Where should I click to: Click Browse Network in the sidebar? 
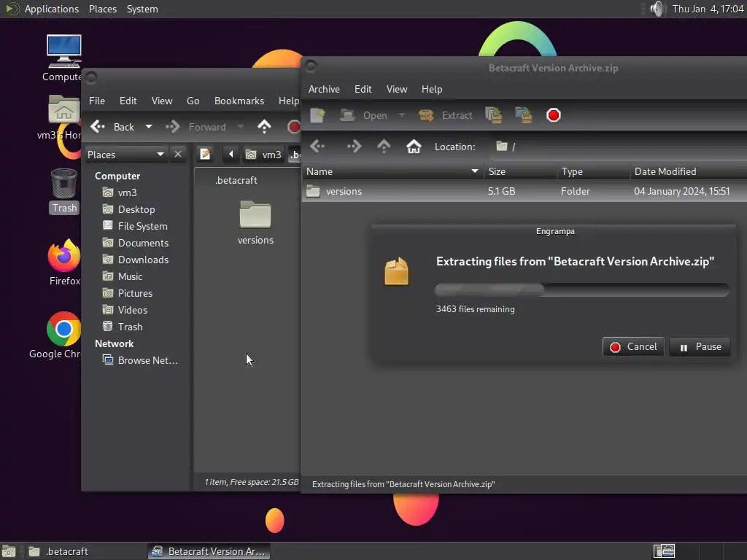[x=141, y=360]
